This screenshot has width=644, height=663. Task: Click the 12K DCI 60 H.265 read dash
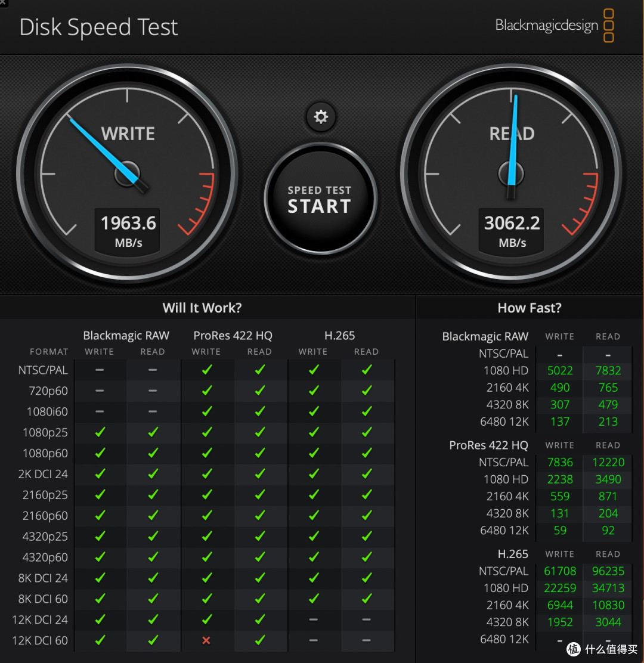pos(367,640)
